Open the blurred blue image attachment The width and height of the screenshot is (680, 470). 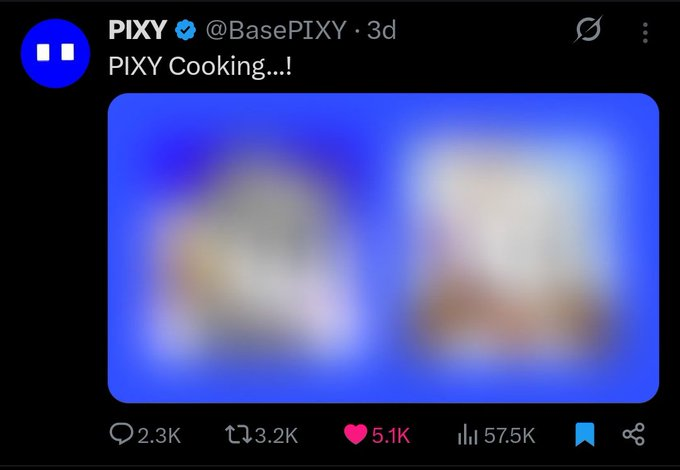coord(383,248)
